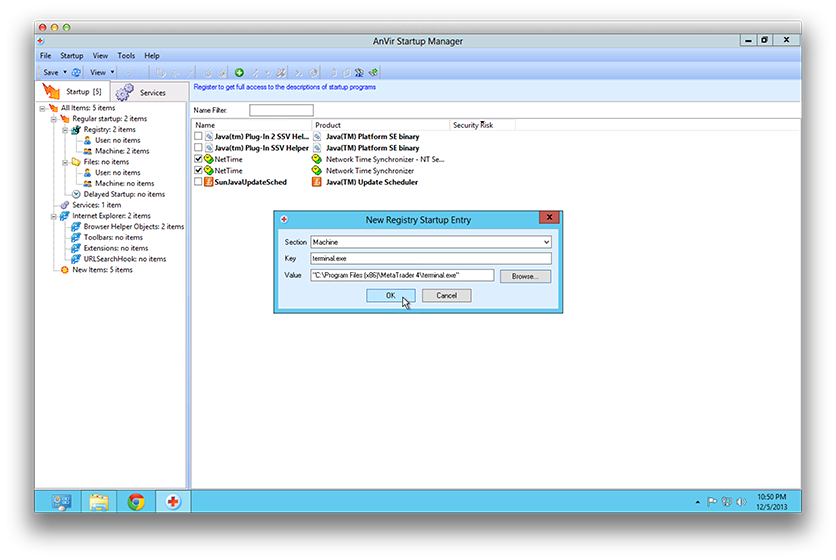Sort the list by Security Risk column
The image size is (836, 560).
(x=473, y=125)
